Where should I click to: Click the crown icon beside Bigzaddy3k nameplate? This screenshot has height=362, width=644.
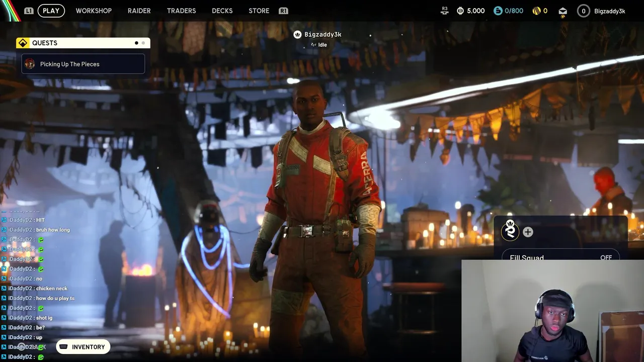[x=297, y=34]
